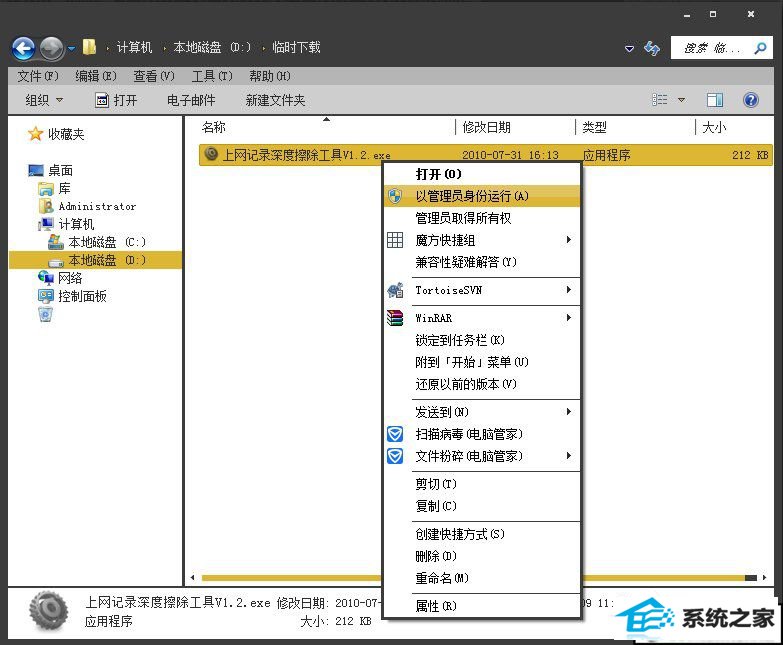Click the grey forward navigation arrow
783x645 pixels.
(x=51, y=48)
